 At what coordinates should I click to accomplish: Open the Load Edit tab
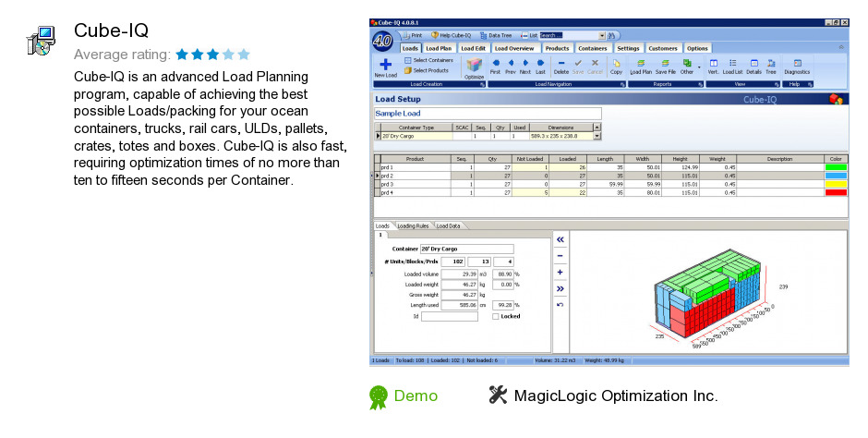[474, 48]
